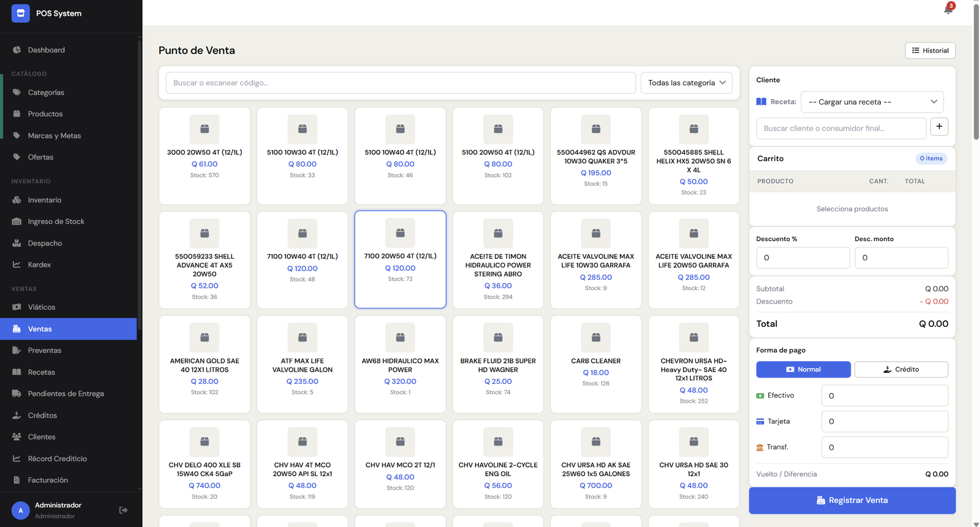Click the Categorías tag icon

point(17,92)
